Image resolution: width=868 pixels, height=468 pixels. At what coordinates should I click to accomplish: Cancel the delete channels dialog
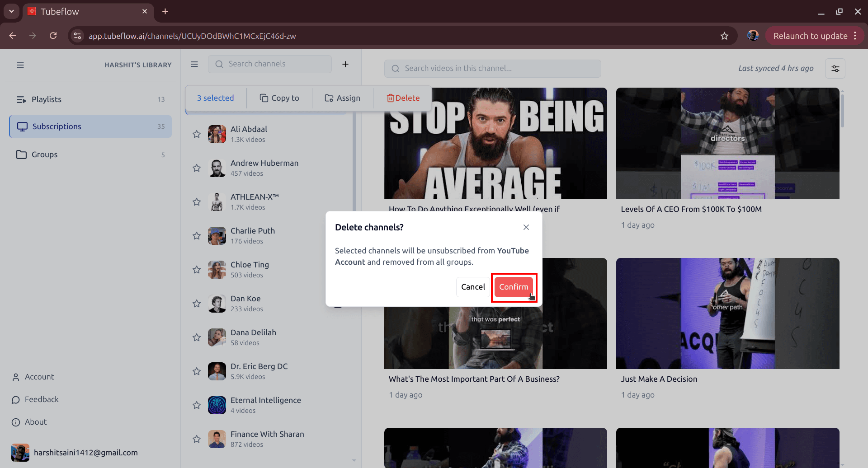pos(473,287)
